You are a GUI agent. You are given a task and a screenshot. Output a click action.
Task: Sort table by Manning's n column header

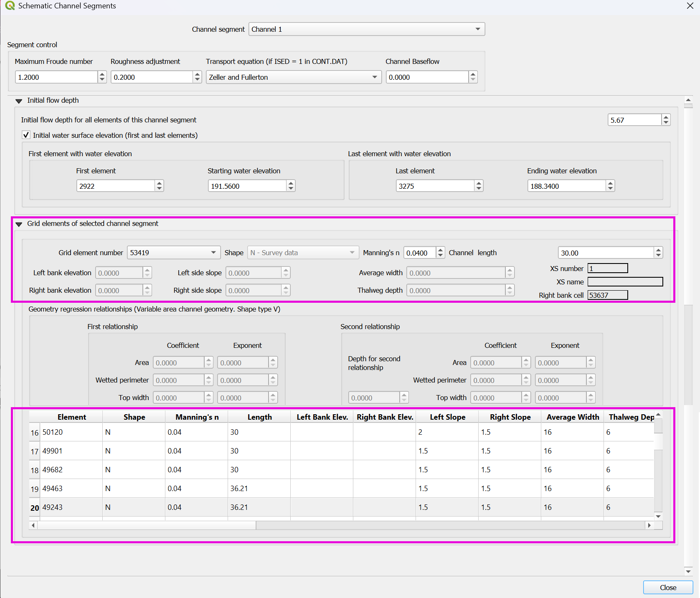pyautogui.click(x=197, y=417)
